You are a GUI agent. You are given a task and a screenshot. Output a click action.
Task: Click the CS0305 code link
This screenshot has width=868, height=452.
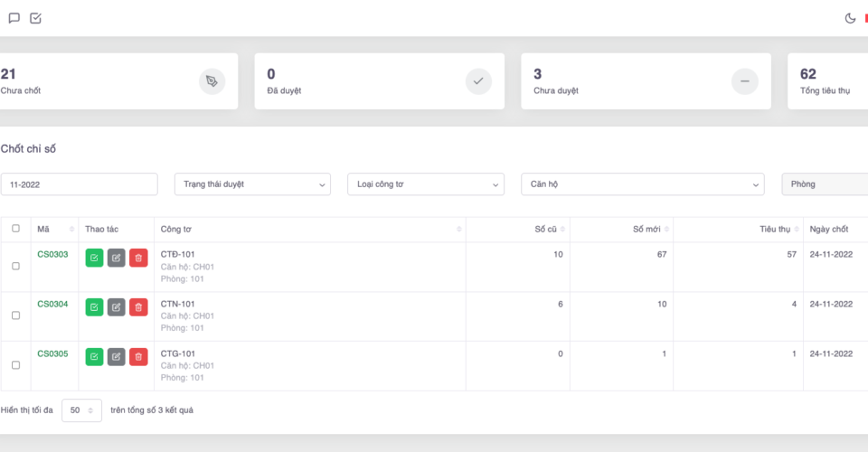[x=52, y=353]
